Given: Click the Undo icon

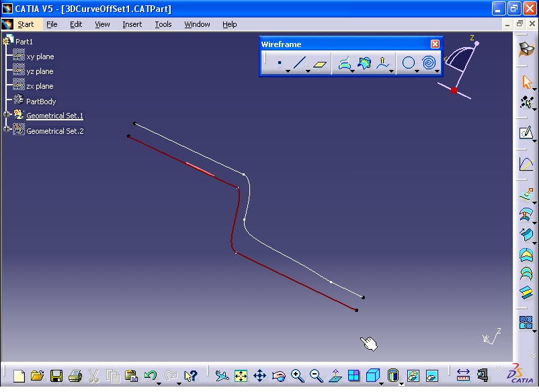Looking at the screenshot, I should 151,375.
